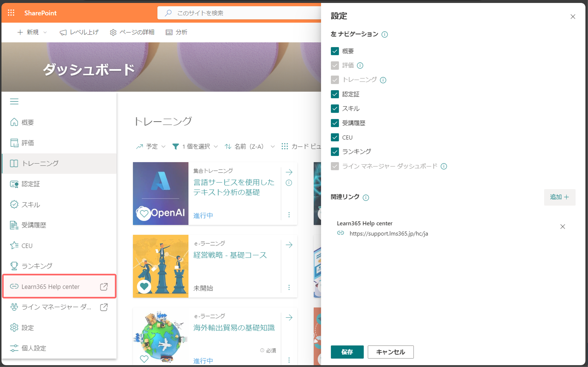The image size is (588, 367).
Task: Click the gear icon beside 設定 in sidebar
Action: point(14,327)
